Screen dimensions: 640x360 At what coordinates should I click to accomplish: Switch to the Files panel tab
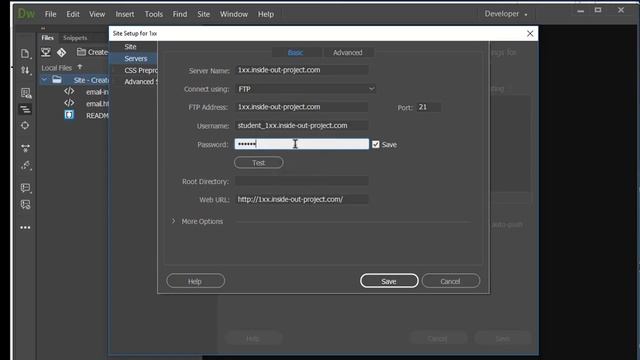coord(47,38)
